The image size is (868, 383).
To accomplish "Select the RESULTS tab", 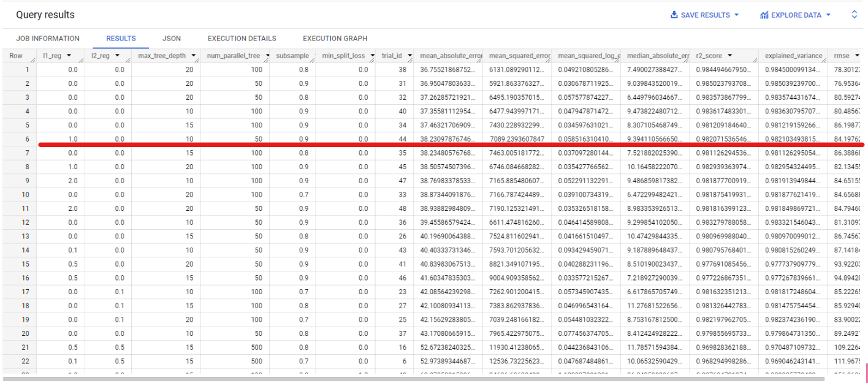I will pyautogui.click(x=121, y=38).
